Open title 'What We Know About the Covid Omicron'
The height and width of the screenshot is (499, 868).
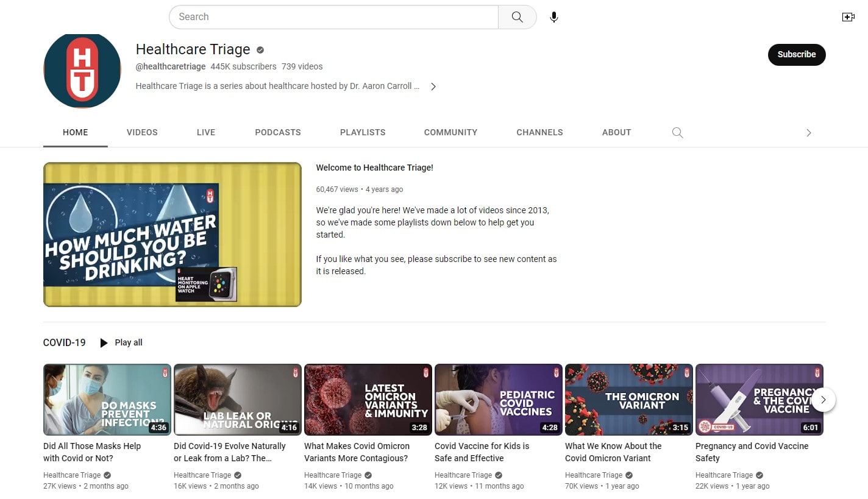[613, 452]
